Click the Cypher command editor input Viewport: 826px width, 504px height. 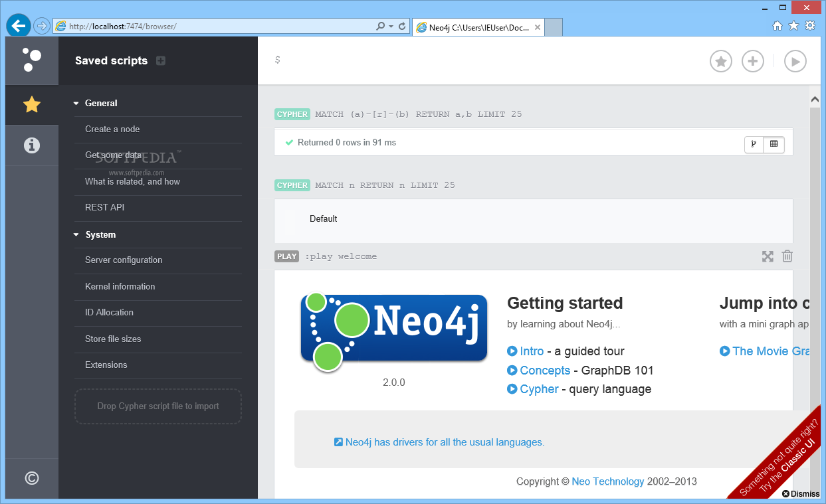tap(485, 60)
